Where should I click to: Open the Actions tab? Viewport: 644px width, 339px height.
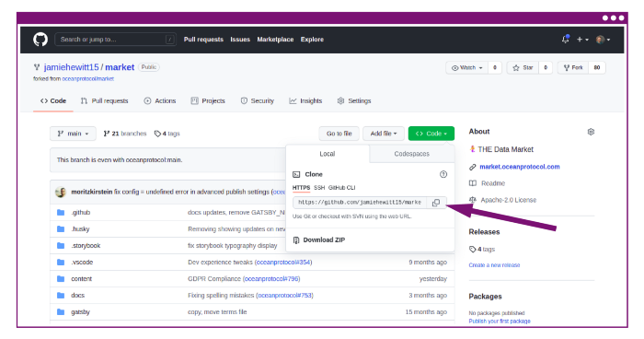(x=160, y=100)
